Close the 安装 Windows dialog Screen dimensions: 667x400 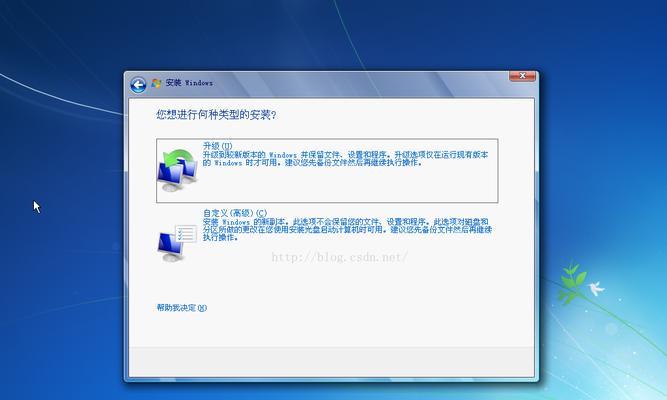tap(522, 76)
